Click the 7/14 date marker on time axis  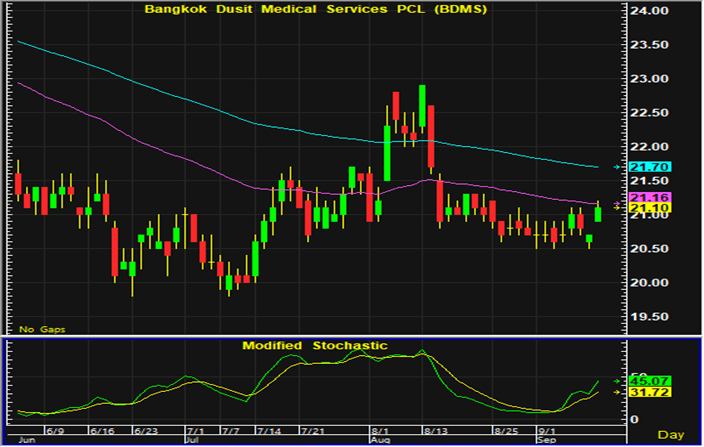click(x=270, y=430)
